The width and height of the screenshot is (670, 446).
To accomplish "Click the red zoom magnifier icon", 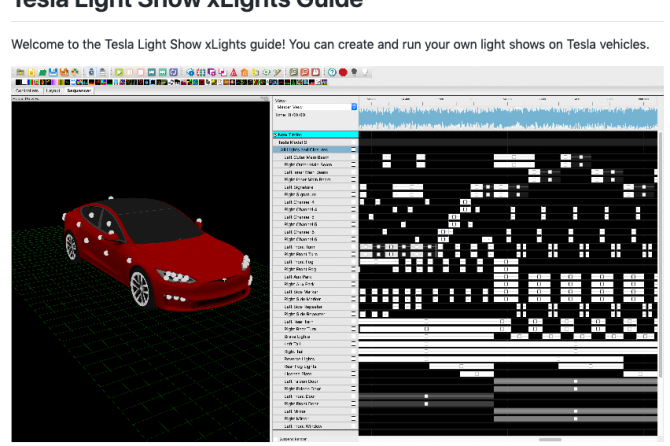I will pyautogui.click(x=305, y=72).
